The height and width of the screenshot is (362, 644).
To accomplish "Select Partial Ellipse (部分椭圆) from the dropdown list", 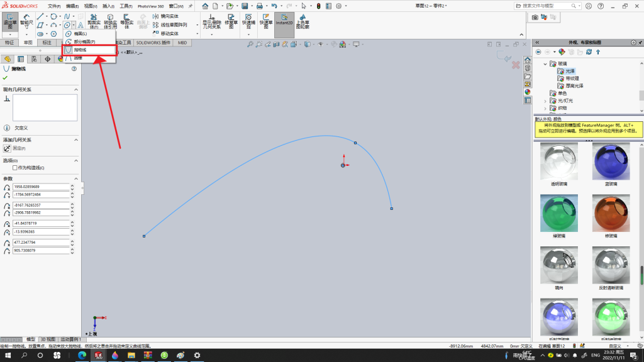I will coord(84,42).
